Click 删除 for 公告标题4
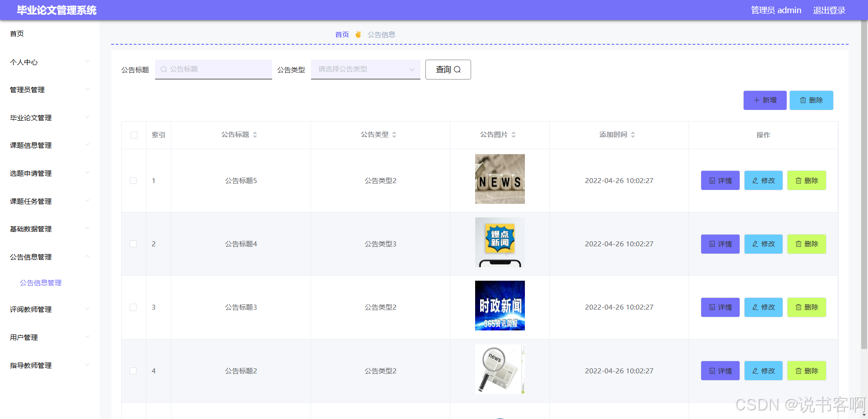 [807, 244]
